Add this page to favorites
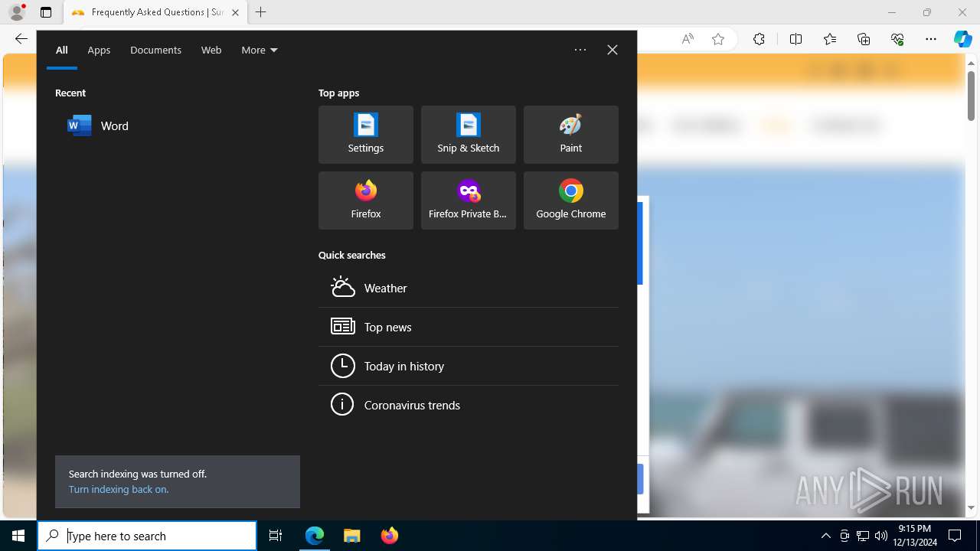980x551 pixels. [718, 39]
